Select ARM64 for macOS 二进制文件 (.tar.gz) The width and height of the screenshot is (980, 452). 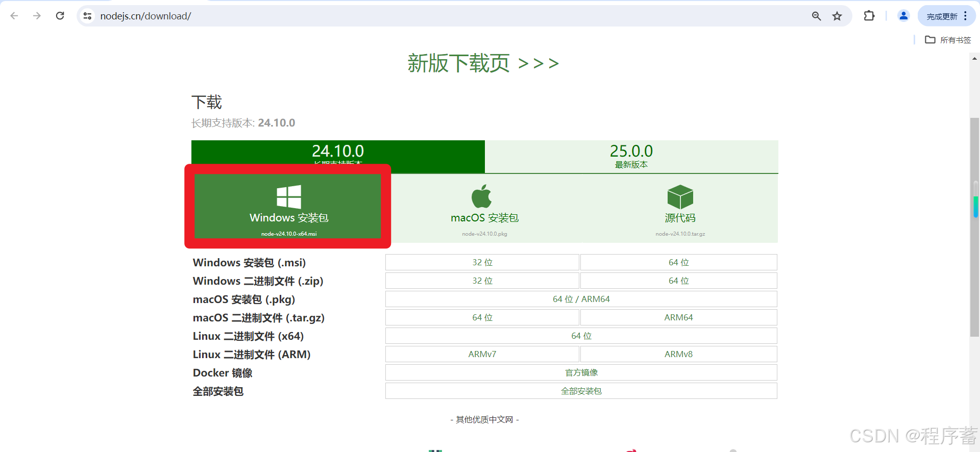point(679,317)
